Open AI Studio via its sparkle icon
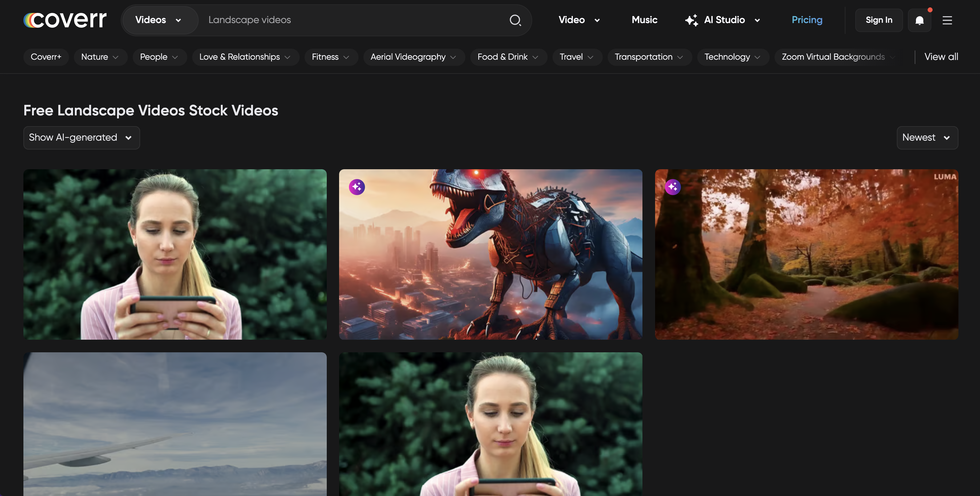 coord(692,20)
